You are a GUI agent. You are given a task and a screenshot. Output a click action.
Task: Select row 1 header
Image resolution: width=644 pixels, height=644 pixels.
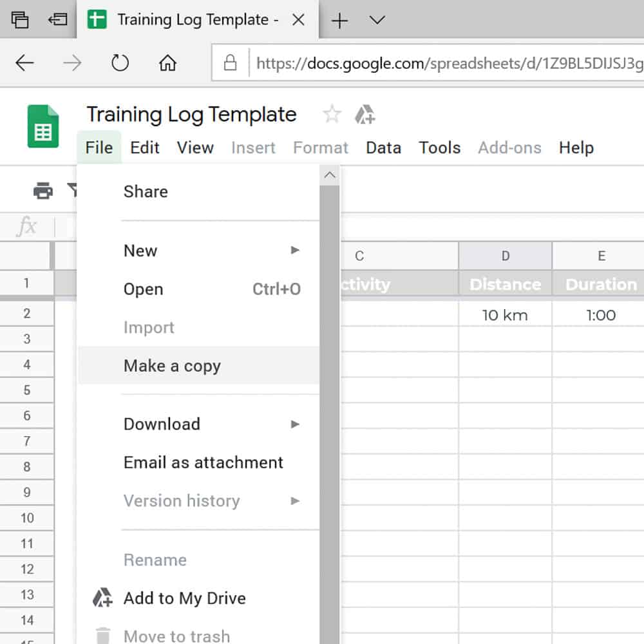[x=26, y=283]
